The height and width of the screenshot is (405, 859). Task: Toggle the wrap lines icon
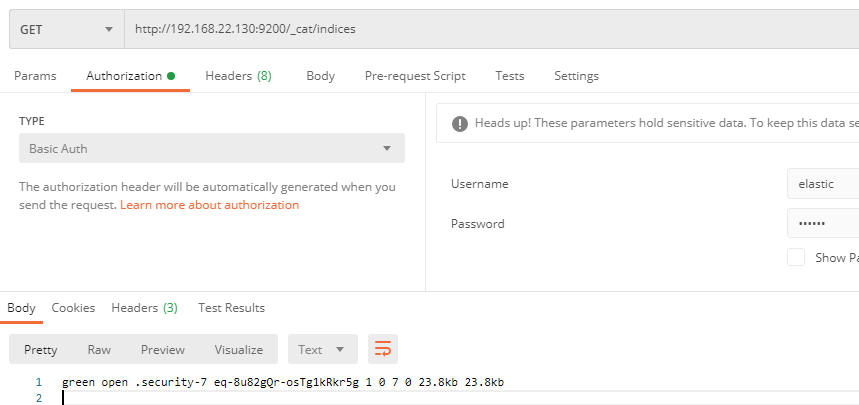pyautogui.click(x=383, y=349)
